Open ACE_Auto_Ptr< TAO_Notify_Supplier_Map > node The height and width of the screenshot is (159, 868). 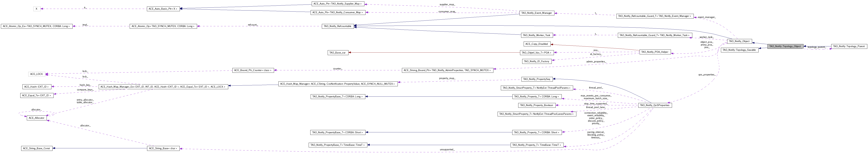pos(337,4)
